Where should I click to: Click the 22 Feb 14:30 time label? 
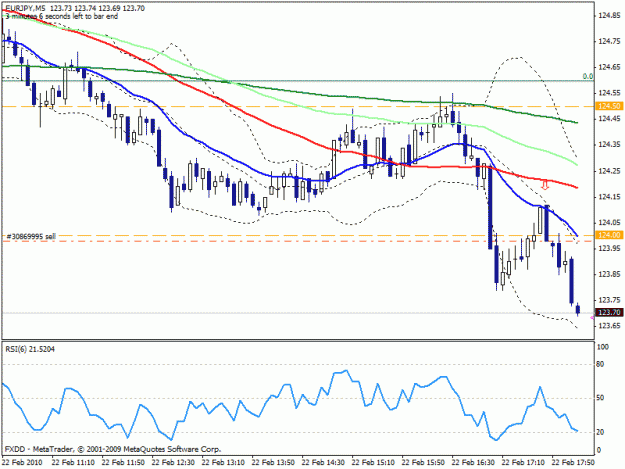[x=323, y=462]
